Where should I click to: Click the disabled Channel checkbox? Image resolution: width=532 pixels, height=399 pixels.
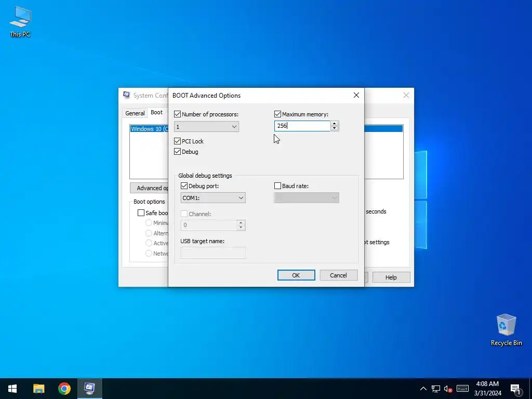[x=184, y=214]
